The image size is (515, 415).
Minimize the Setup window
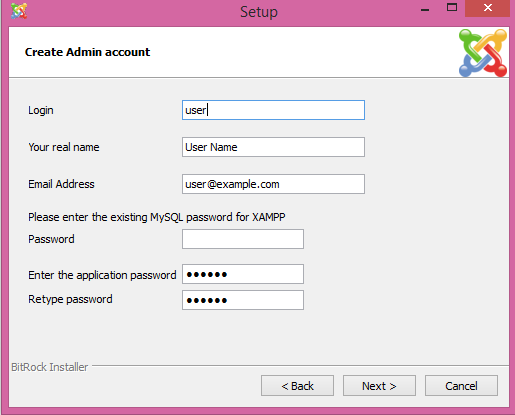pos(425,9)
